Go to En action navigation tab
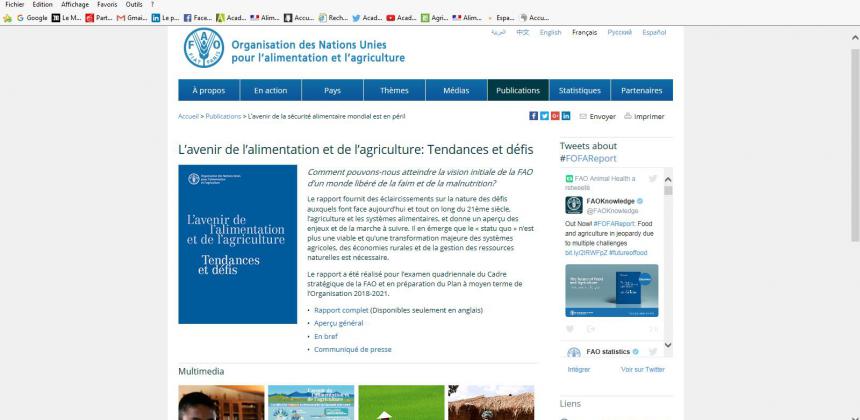 [x=270, y=90]
